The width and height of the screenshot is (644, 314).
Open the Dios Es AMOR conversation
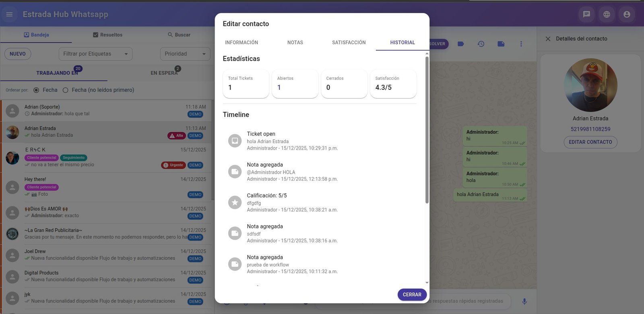point(106,213)
